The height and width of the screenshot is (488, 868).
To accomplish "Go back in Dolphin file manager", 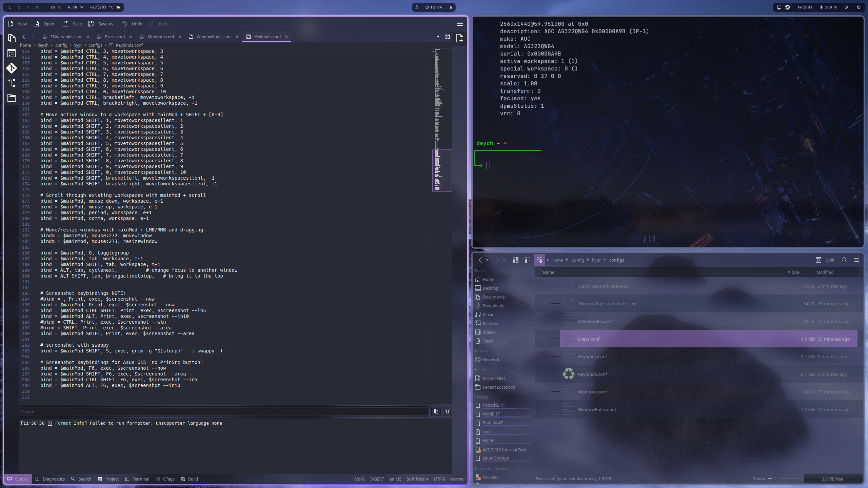I will pyautogui.click(x=480, y=260).
